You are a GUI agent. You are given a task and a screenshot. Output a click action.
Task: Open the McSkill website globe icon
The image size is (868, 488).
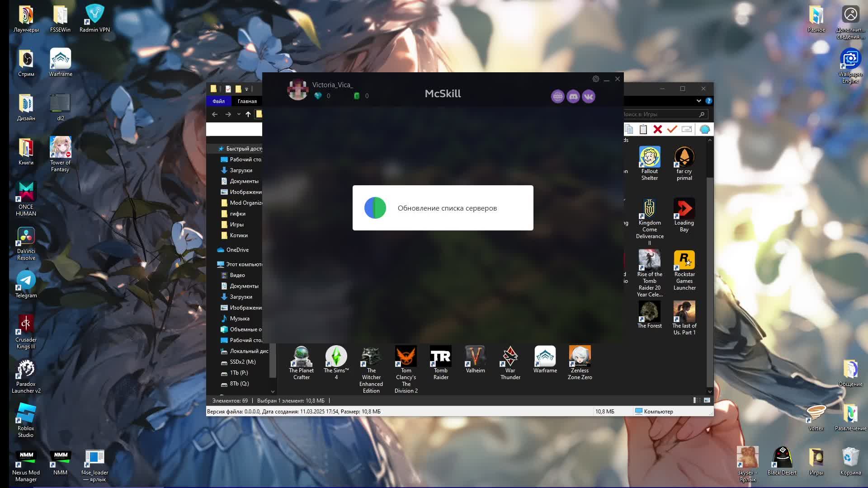[x=557, y=97]
